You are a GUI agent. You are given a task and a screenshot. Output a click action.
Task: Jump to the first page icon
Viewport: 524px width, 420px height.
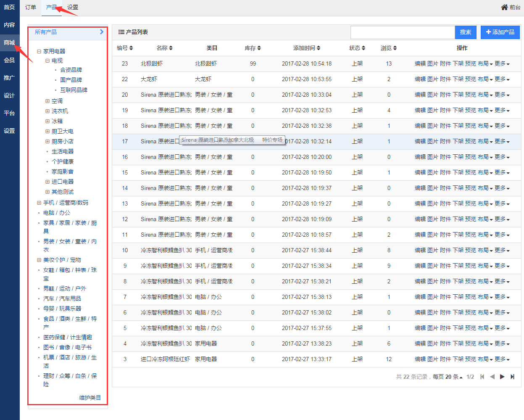[x=482, y=377]
